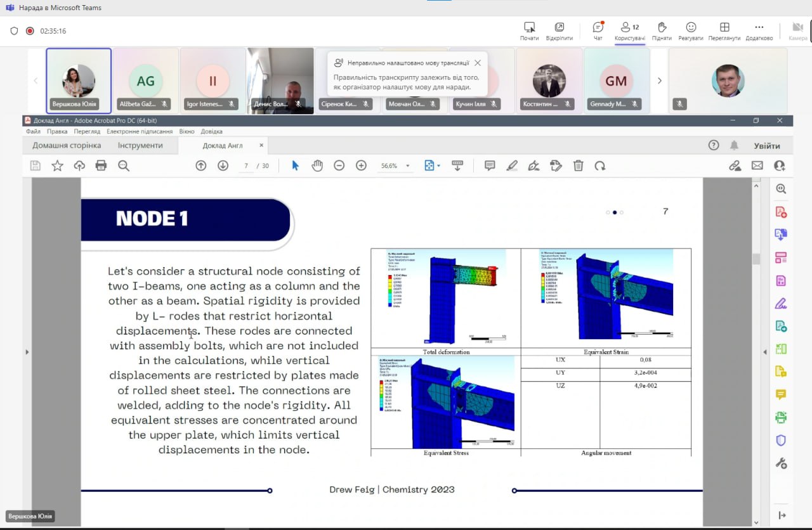Dismiss the transcription language notification
The image size is (812, 530).
click(478, 63)
